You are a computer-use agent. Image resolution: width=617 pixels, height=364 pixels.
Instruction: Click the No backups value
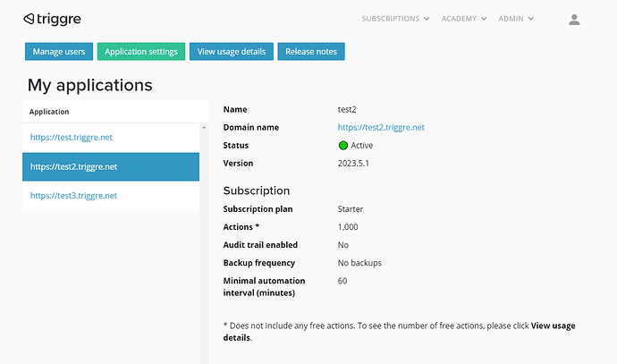[x=359, y=263]
